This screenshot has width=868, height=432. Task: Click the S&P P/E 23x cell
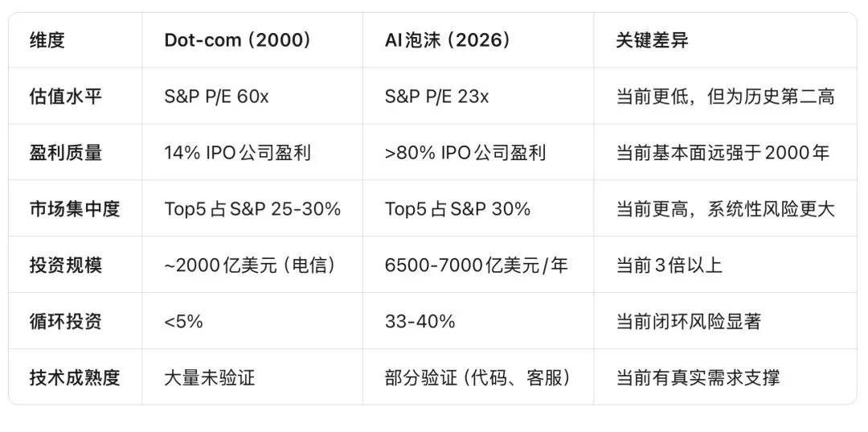[436, 97]
